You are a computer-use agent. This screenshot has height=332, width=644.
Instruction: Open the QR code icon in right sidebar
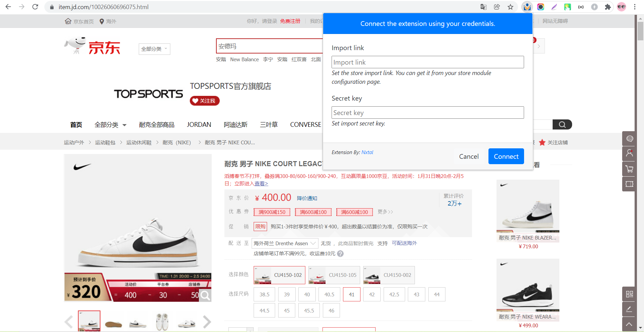pyautogui.click(x=629, y=294)
